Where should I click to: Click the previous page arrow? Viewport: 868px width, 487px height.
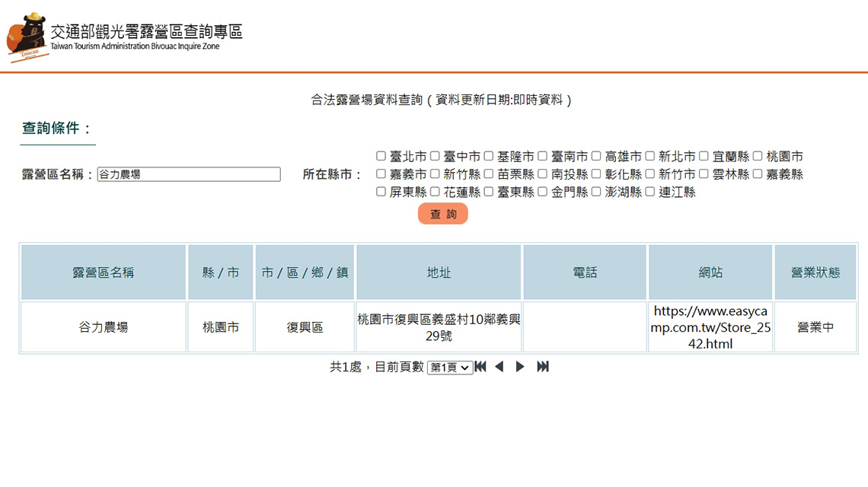499,367
